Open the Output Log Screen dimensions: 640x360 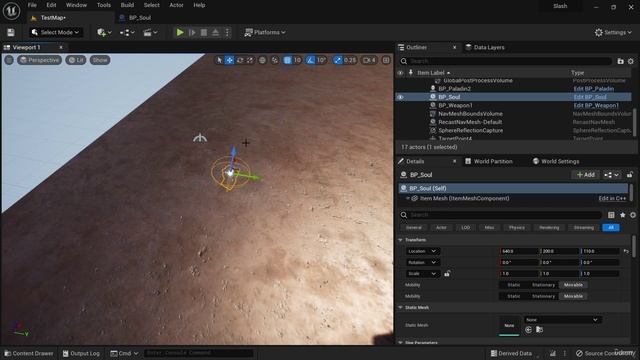[81, 353]
